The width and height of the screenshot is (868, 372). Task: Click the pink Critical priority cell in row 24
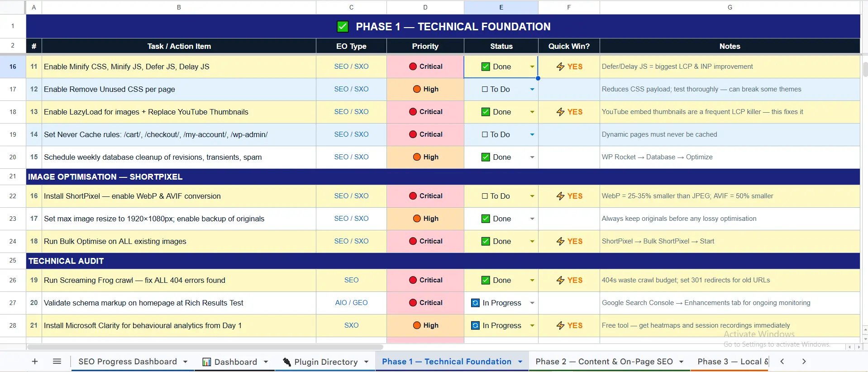click(425, 241)
